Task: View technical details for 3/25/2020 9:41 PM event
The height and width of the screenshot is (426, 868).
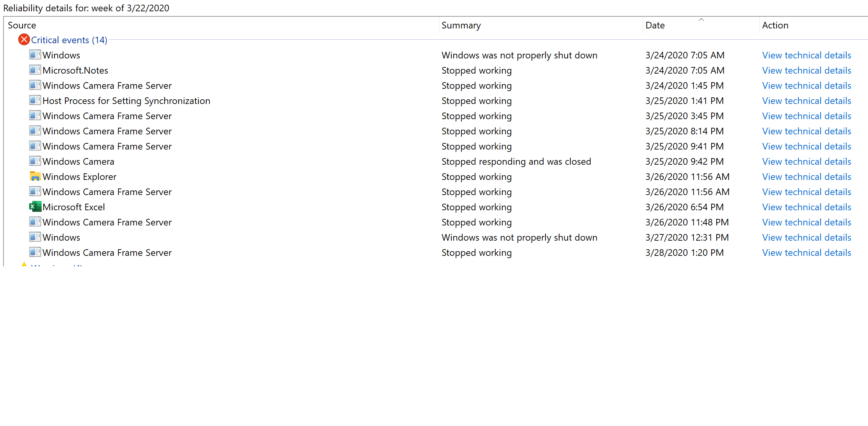Action: (807, 146)
